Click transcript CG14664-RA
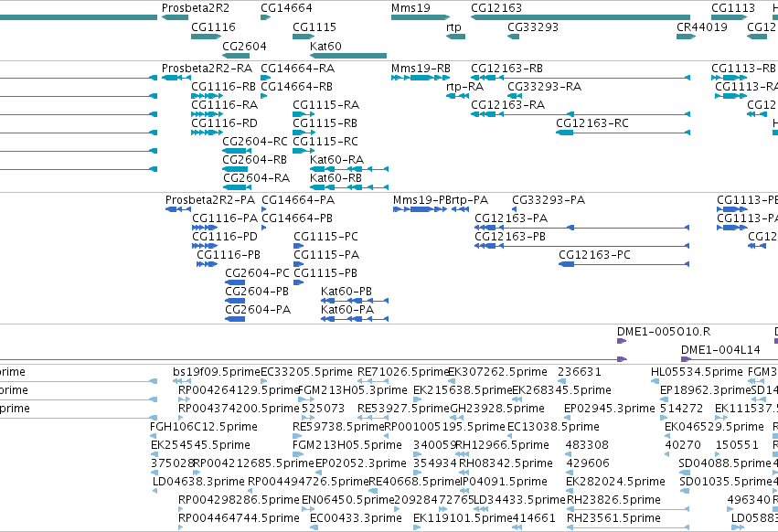Viewport: 778px width, 532px height. pyautogui.click(x=298, y=69)
